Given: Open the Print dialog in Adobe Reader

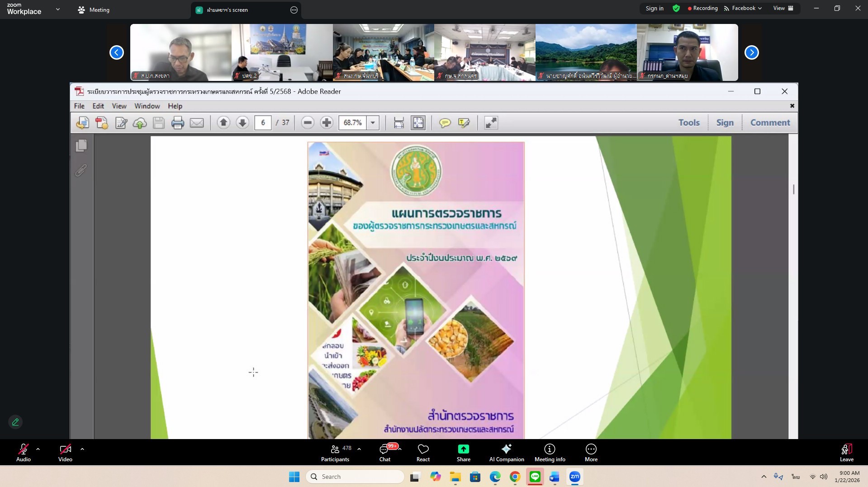Looking at the screenshot, I should point(177,123).
